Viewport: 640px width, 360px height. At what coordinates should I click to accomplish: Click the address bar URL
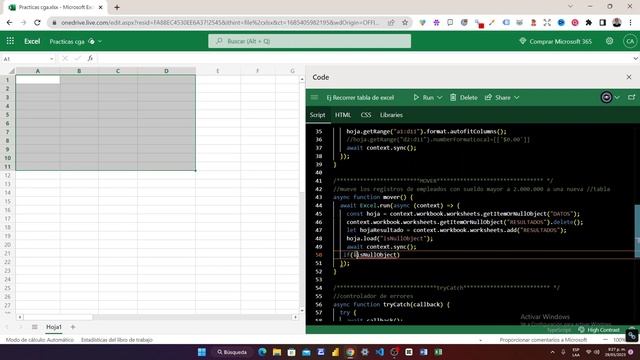point(220,22)
